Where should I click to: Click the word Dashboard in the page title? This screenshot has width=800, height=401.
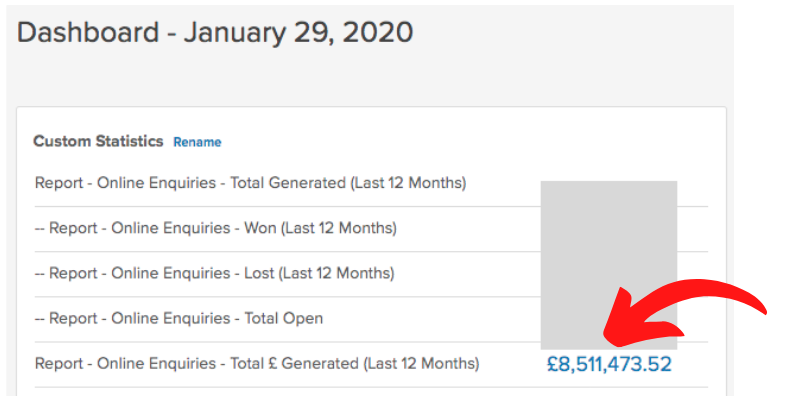(88, 32)
